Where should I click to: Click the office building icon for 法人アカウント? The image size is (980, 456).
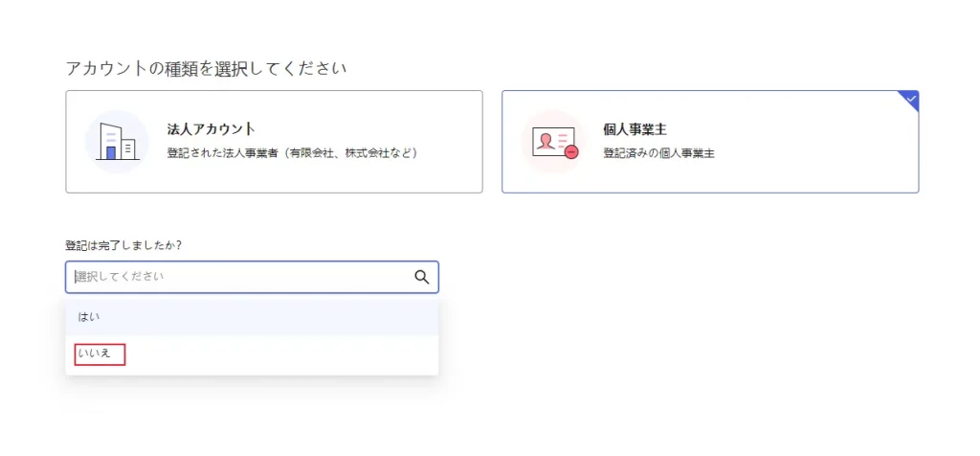point(117,142)
